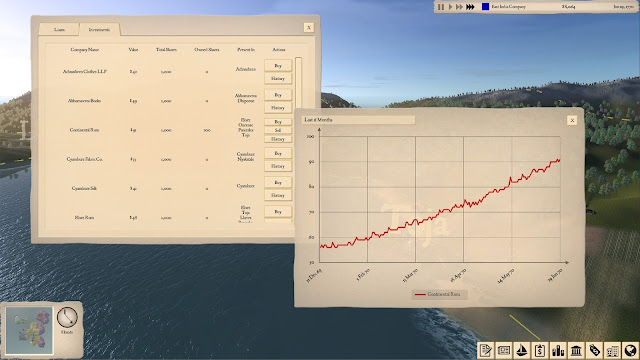Open the globe world map icon
Viewport: 640px width, 360px height.
coord(630,350)
